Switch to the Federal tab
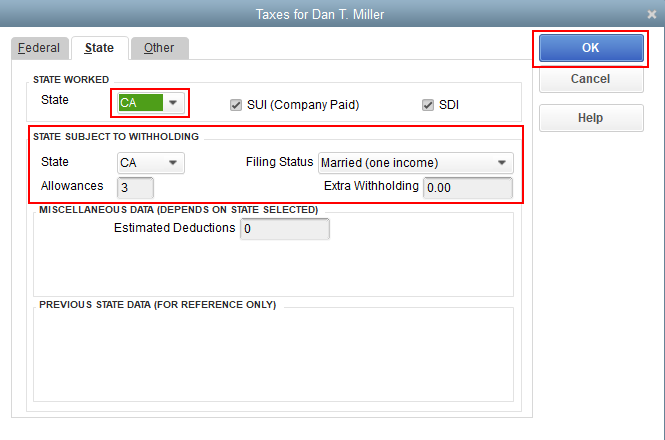The width and height of the screenshot is (665, 440). (x=39, y=48)
